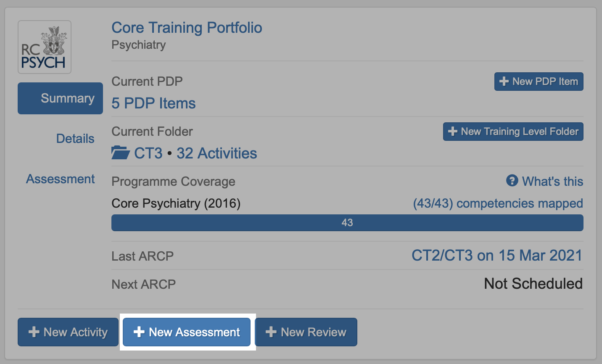This screenshot has width=602, height=364.
Task: Open the CT3 folder link
Action: click(148, 153)
